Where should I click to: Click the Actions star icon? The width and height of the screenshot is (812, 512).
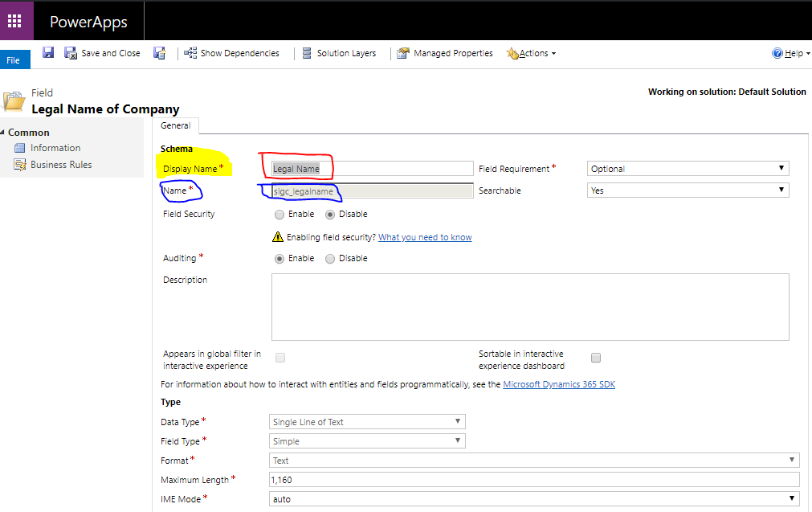[512, 53]
